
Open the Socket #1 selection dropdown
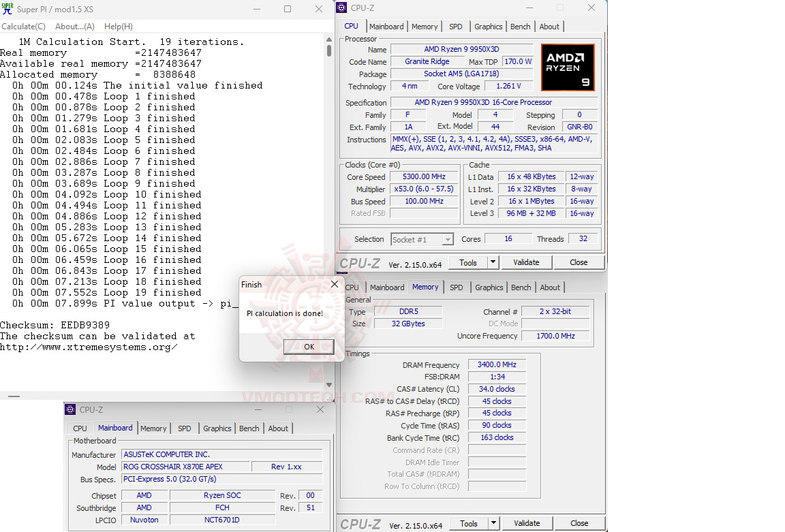448,239
